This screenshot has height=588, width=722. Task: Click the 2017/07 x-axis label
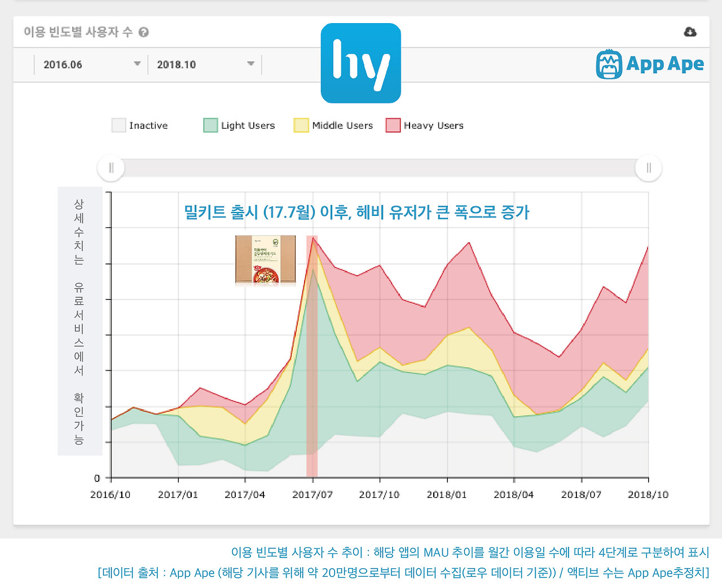click(x=312, y=494)
